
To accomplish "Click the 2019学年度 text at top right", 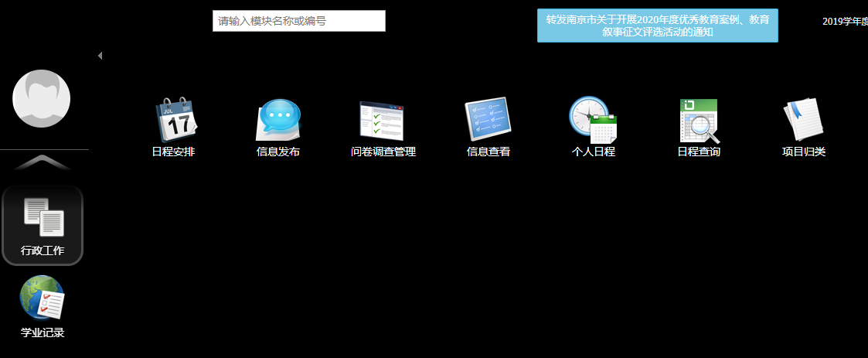I will [x=844, y=22].
